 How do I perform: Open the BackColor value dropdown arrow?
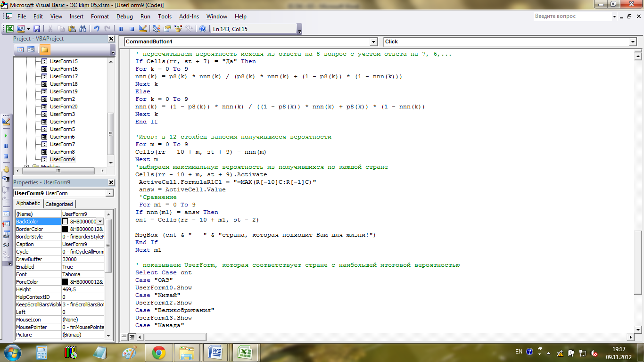(x=100, y=222)
